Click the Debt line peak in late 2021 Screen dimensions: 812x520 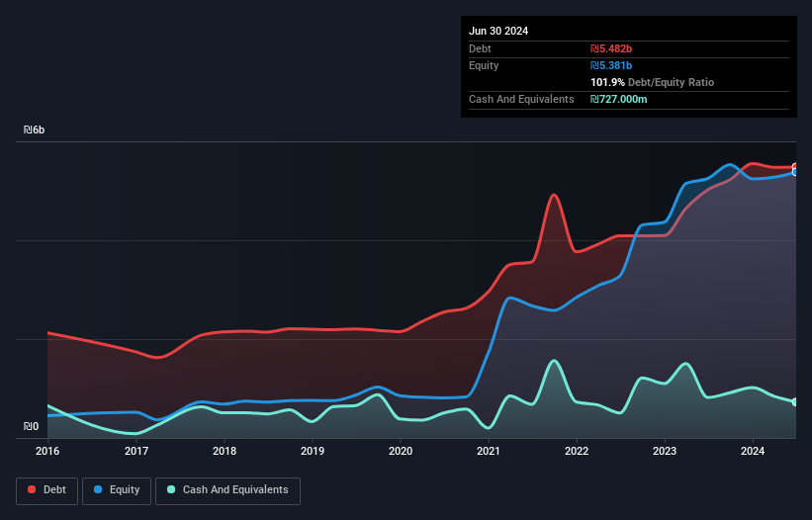click(x=554, y=195)
